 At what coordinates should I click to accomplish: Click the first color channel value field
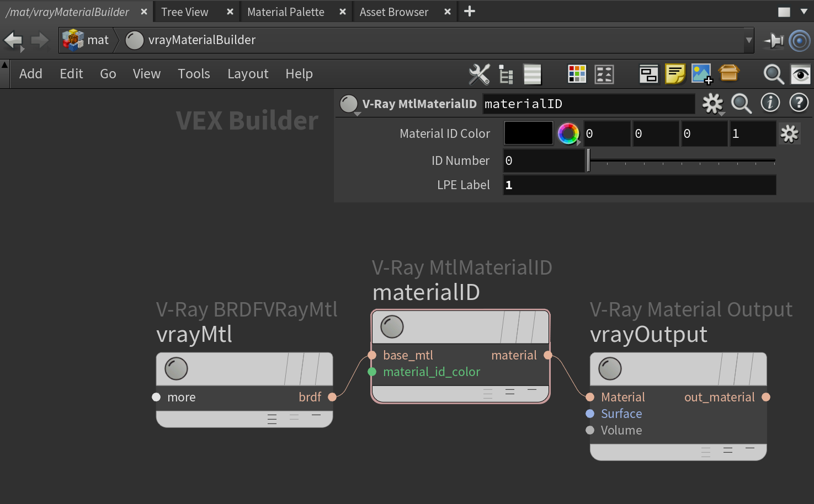click(x=607, y=133)
